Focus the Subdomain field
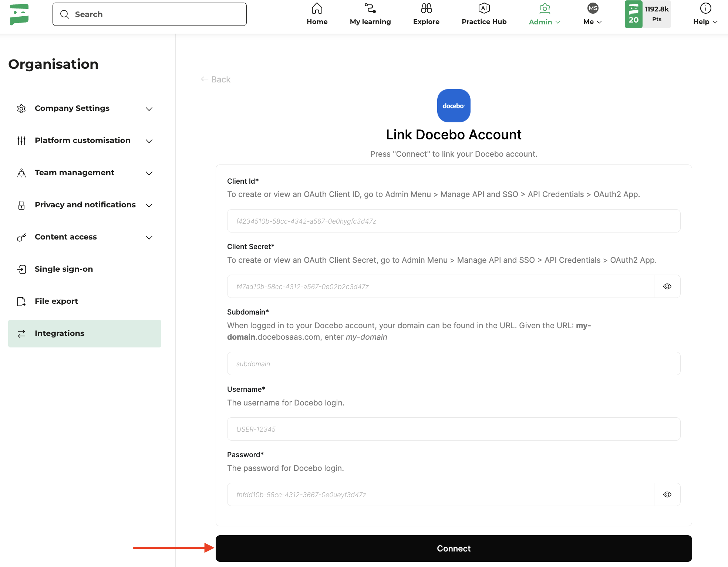Screen dimensions: 728x567 point(454,364)
